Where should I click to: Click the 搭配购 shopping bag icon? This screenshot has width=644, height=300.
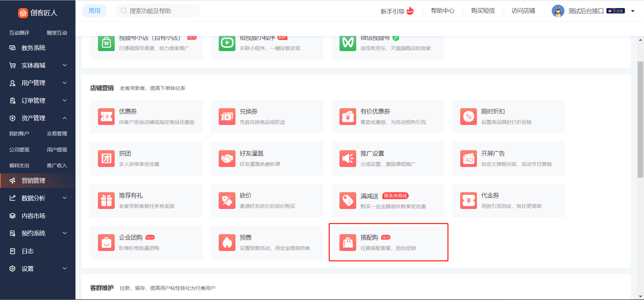pos(348,243)
